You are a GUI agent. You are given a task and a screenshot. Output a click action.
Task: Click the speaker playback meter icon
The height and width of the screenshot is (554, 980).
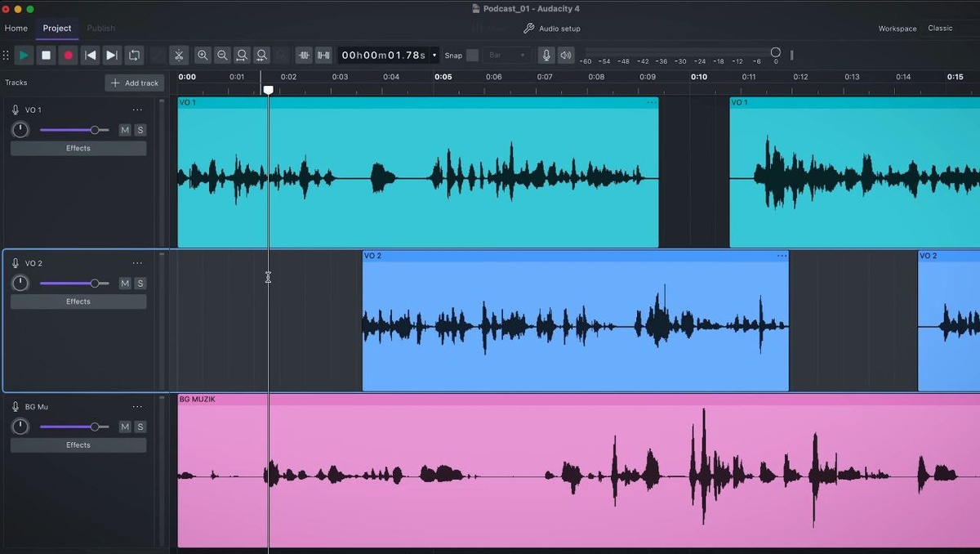coord(566,56)
